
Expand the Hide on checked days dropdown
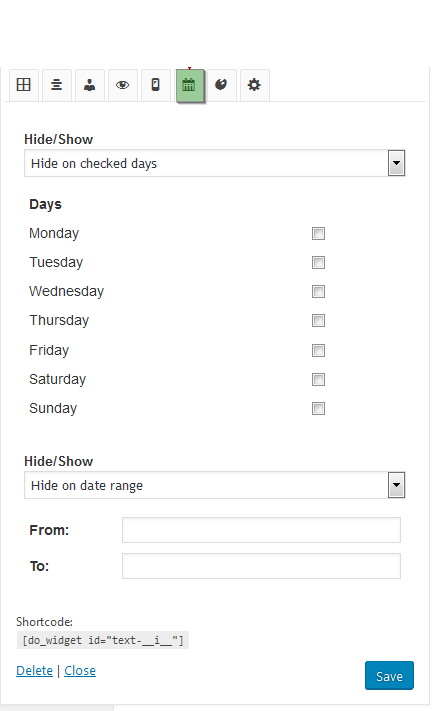[214, 163]
